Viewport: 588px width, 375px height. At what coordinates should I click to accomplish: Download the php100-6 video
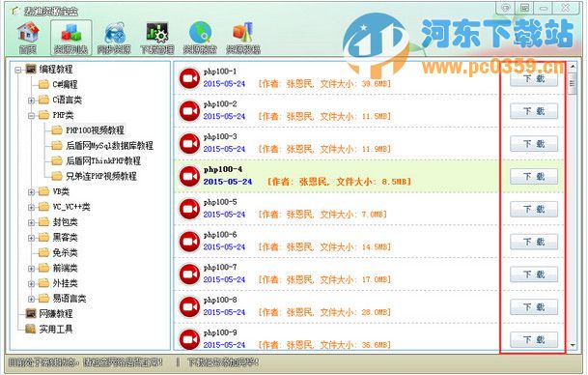(x=534, y=243)
